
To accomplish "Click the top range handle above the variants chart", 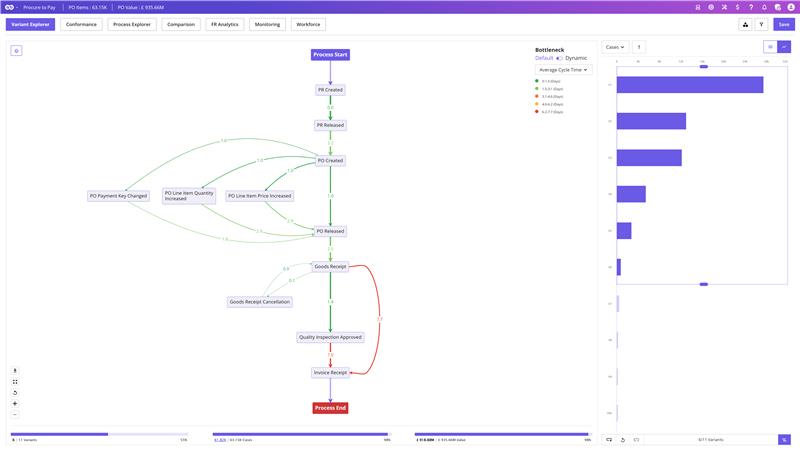I will (x=704, y=66).
